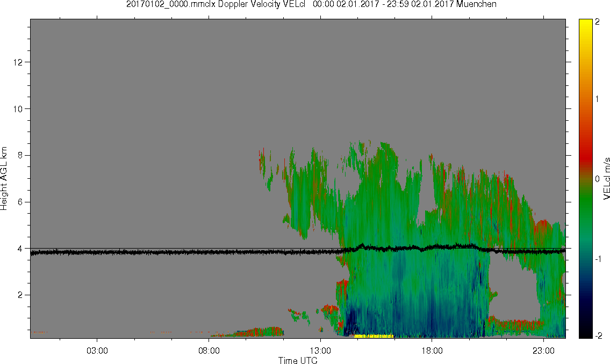Click the 13:00 time tick label

tap(320, 351)
